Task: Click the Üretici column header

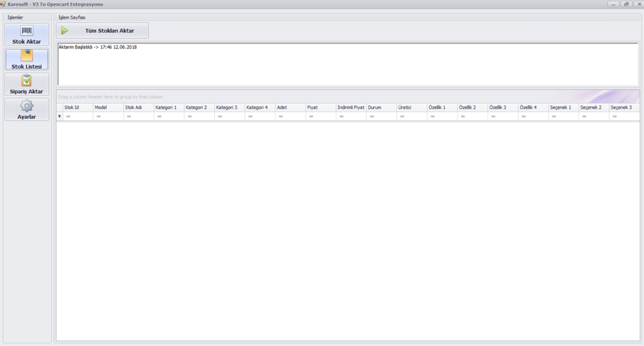Action: (x=411, y=108)
